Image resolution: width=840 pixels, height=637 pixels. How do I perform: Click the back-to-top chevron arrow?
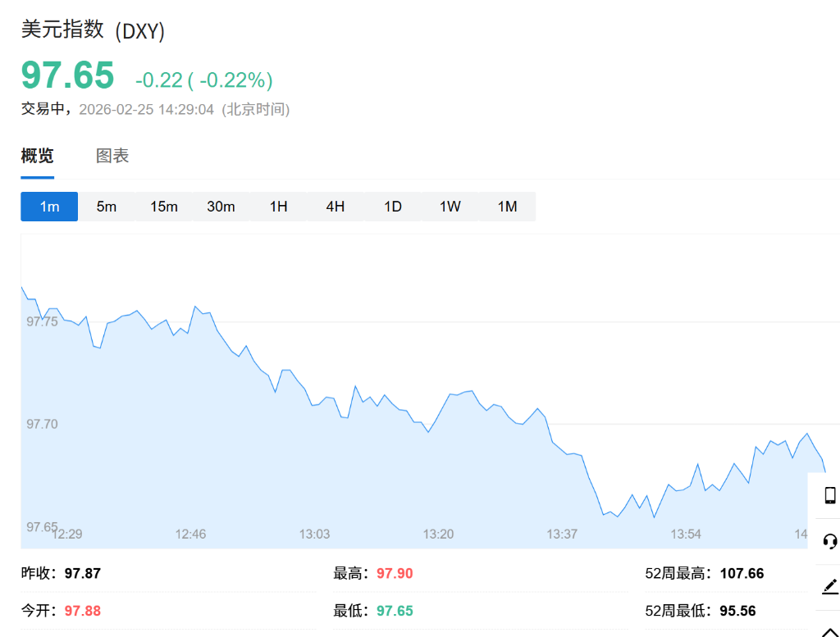click(x=829, y=629)
